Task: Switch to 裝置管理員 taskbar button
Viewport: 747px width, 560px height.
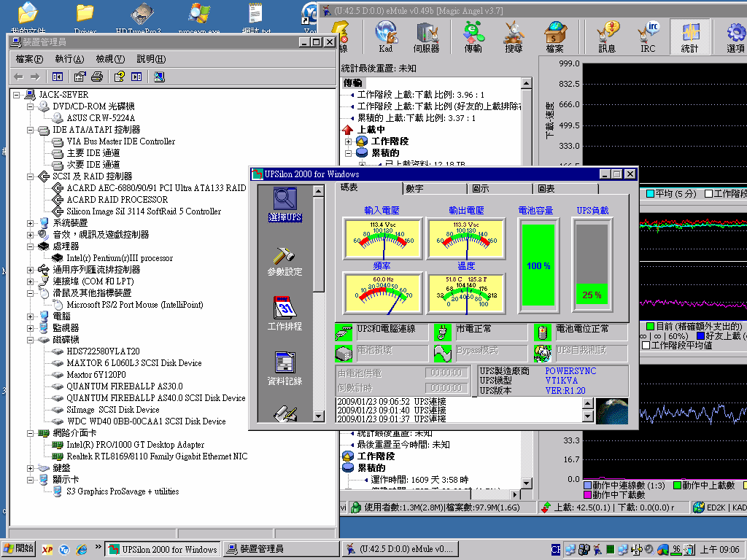Action: click(x=281, y=549)
